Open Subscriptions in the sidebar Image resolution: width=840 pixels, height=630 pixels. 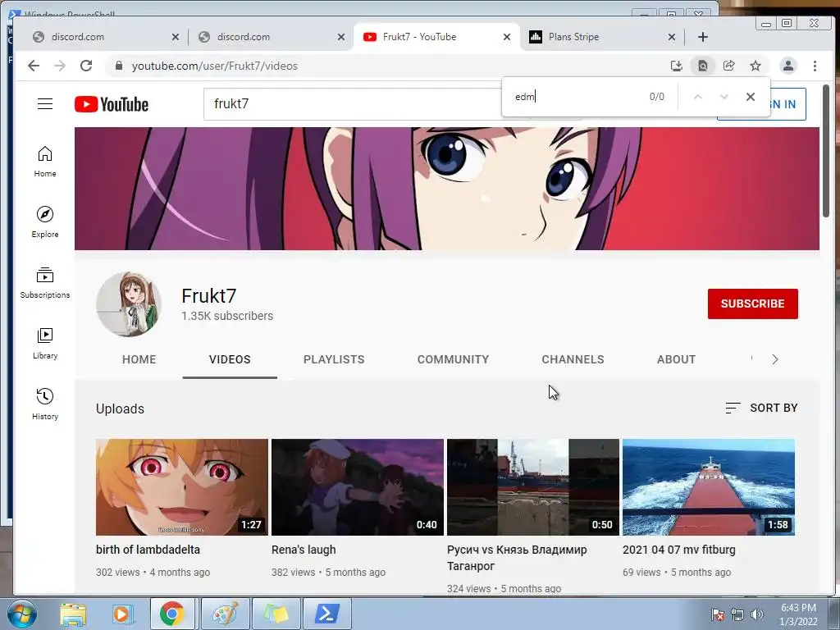click(x=45, y=283)
